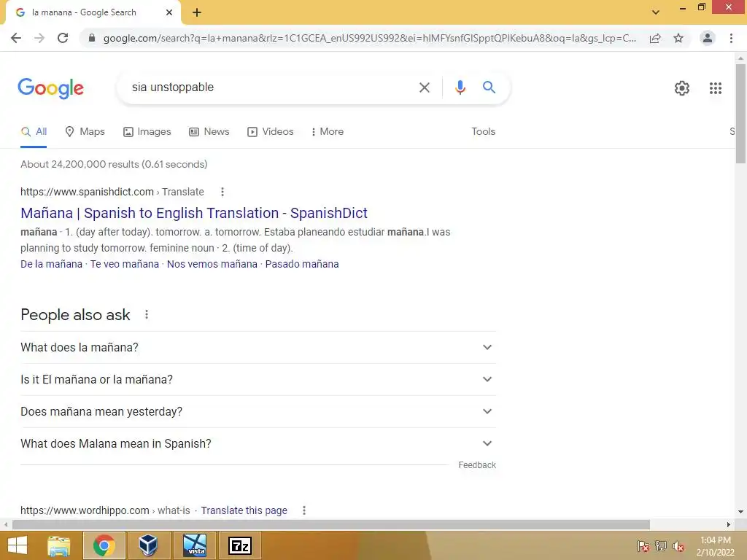
Task: Open the Google apps grid icon
Action: (715, 88)
